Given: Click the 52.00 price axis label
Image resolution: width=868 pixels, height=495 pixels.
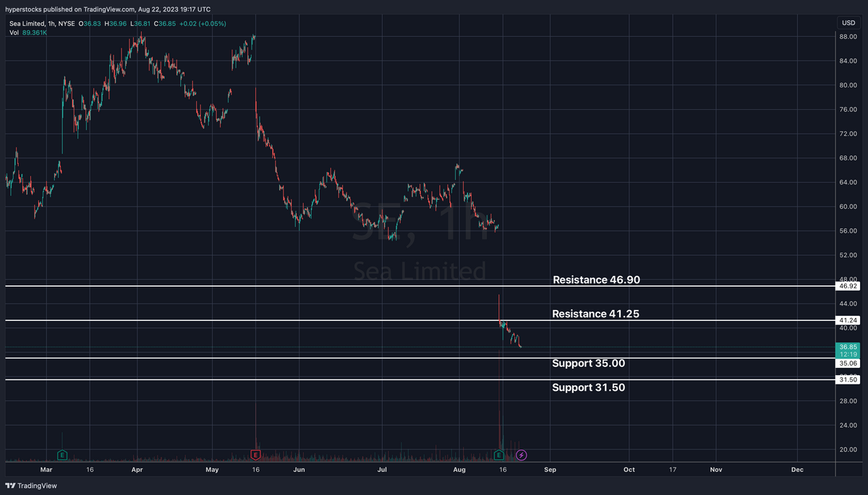Looking at the screenshot, I should coord(848,256).
